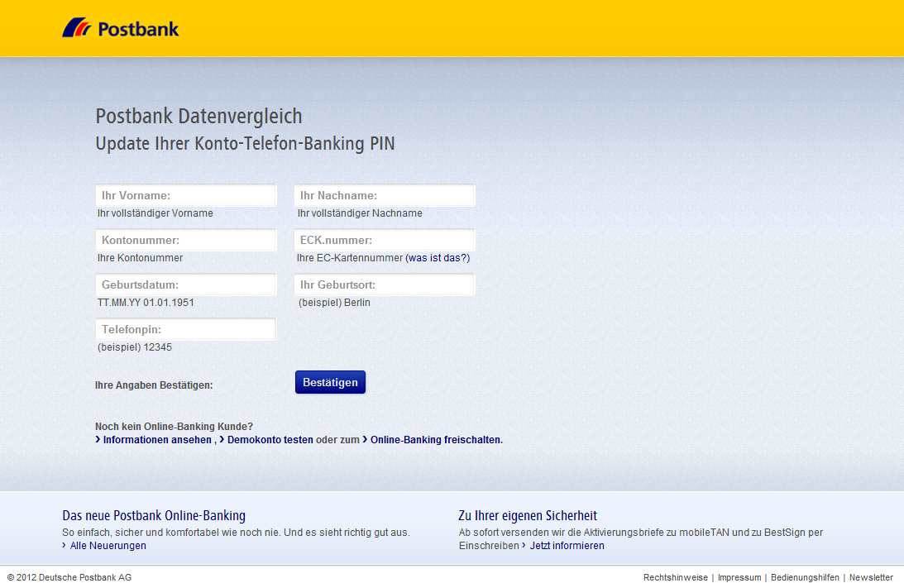Click into the ECK.nummer field

point(385,240)
